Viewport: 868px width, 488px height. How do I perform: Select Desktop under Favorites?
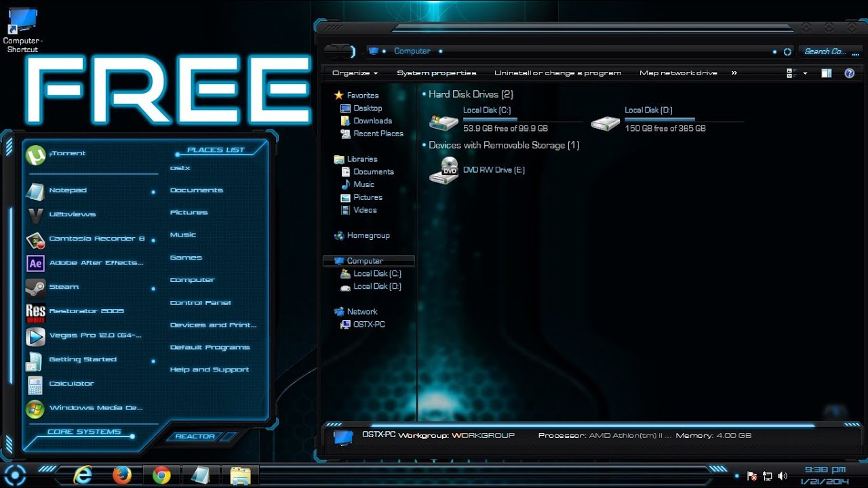coord(361,108)
